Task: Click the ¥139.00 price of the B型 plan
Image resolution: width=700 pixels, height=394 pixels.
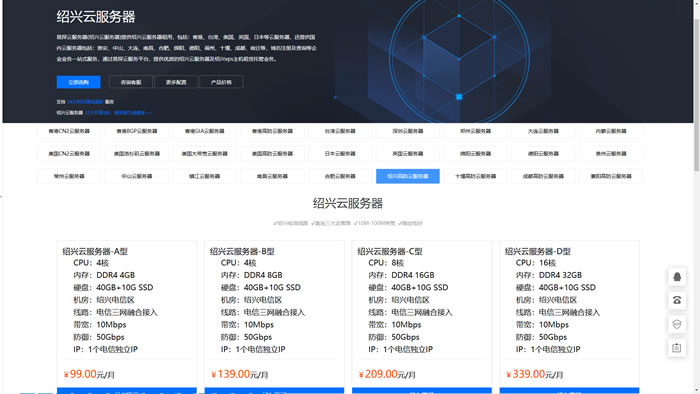Action: [239, 374]
